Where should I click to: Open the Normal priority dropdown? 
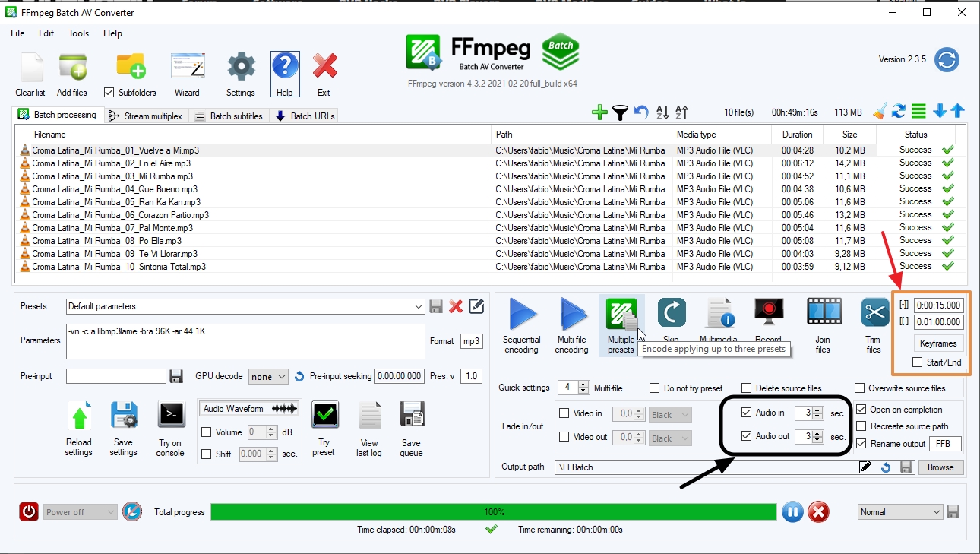click(900, 512)
